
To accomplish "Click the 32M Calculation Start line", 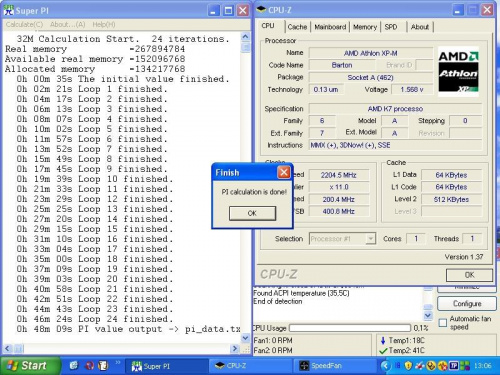I will [123, 39].
